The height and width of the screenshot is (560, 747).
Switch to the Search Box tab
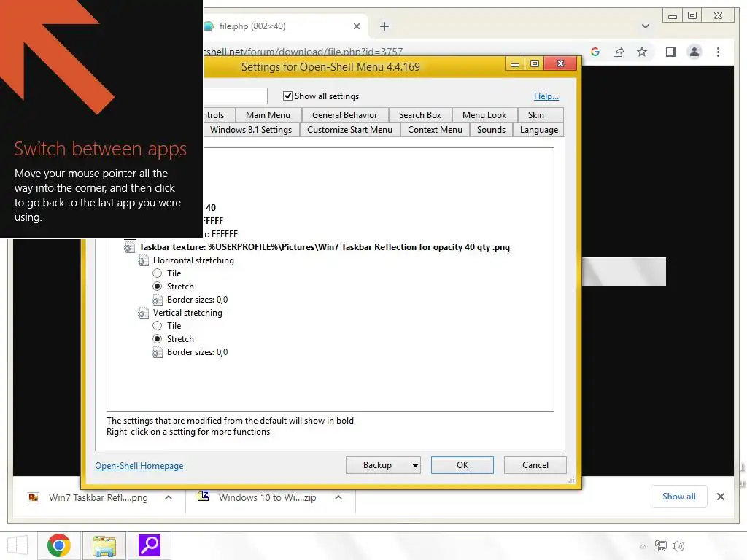(x=419, y=114)
